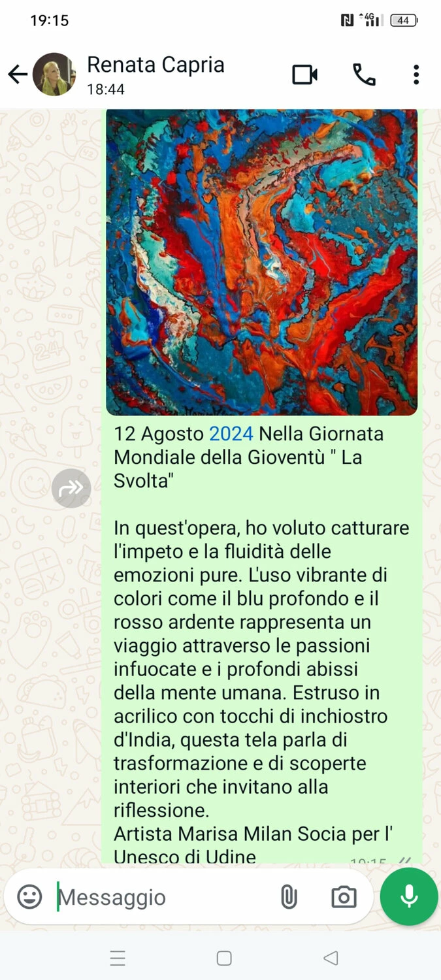This screenshot has width=441, height=980.
Task: Open contact info via Renata Capria name
Action: 155,65
